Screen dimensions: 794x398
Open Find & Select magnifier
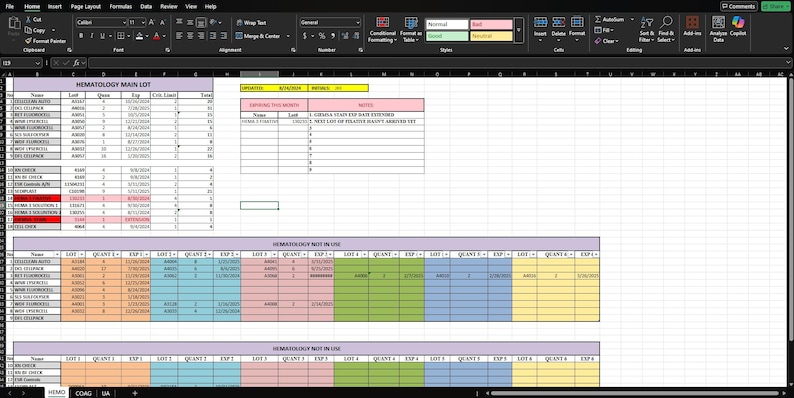click(666, 29)
